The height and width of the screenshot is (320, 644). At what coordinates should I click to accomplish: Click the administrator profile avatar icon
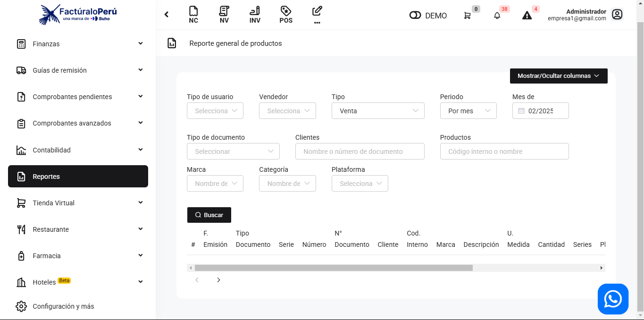[617, 15]
